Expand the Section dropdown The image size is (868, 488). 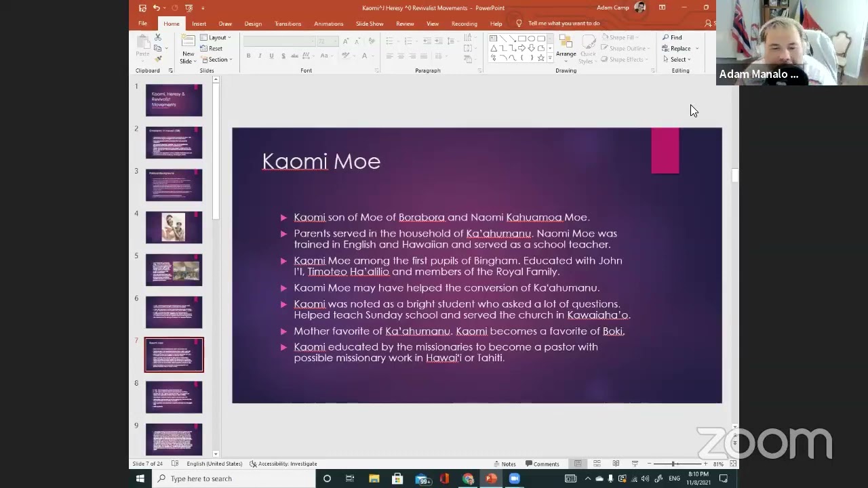click(216, 59)
